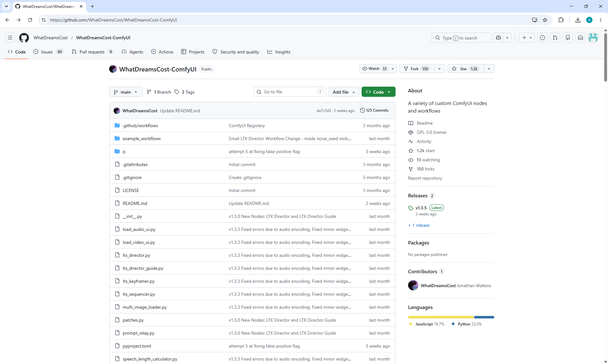The height and width of the screenshot is (364, 608).
Task: Open the ltx_director.py file
Action: coord(136,255)
